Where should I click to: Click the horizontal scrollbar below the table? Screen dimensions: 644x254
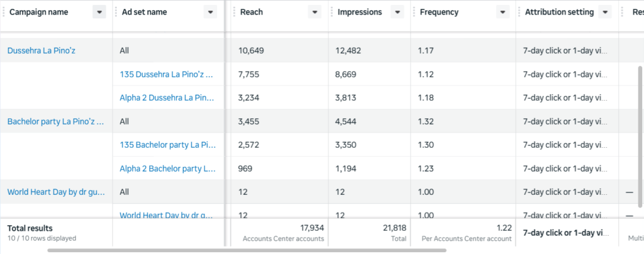point(247,250)
